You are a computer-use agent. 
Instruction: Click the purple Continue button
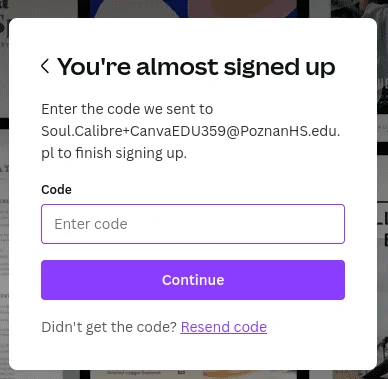[193, 280]
